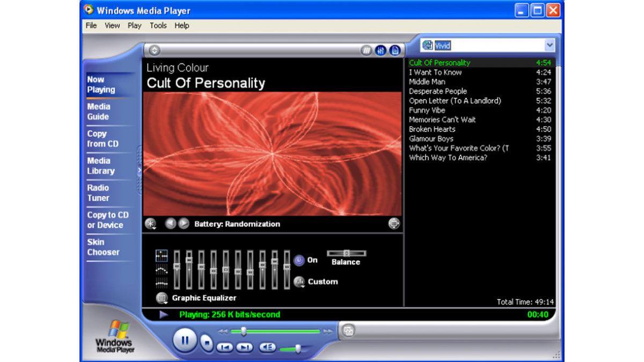Expand the window resize chevron above video
644x362 pixels.
154,49
